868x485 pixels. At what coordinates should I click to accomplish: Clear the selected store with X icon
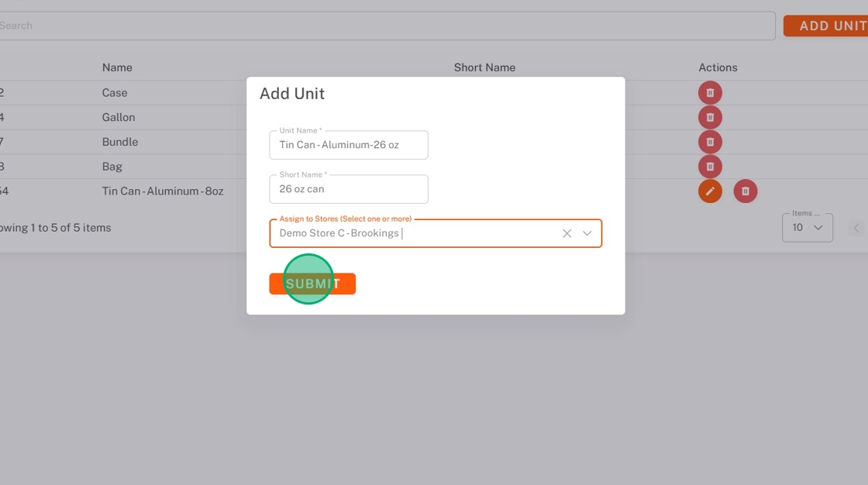[567, 233]
